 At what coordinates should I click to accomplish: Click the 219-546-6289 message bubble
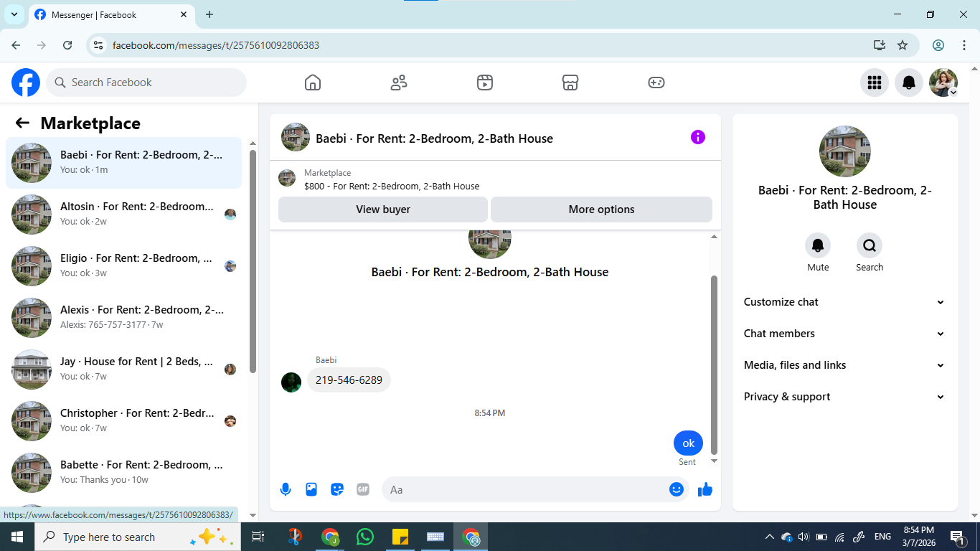[x=349, y=380]
